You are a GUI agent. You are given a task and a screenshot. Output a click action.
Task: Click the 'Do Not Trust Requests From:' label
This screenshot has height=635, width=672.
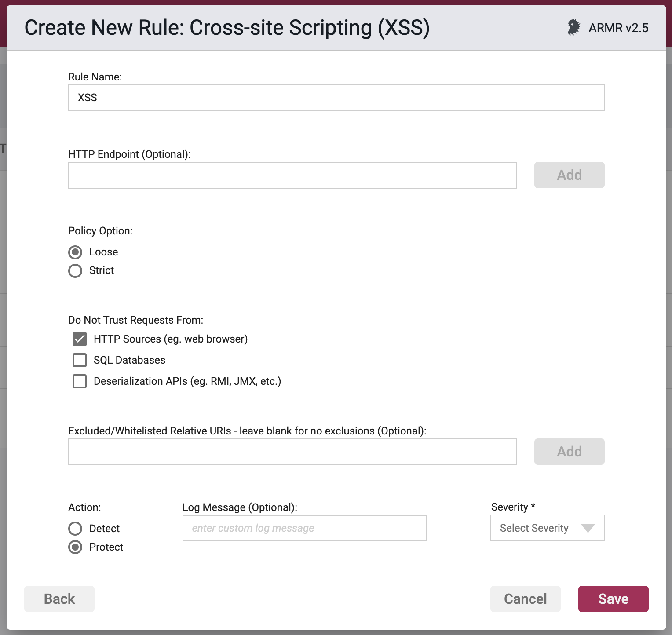coord(136,320)
